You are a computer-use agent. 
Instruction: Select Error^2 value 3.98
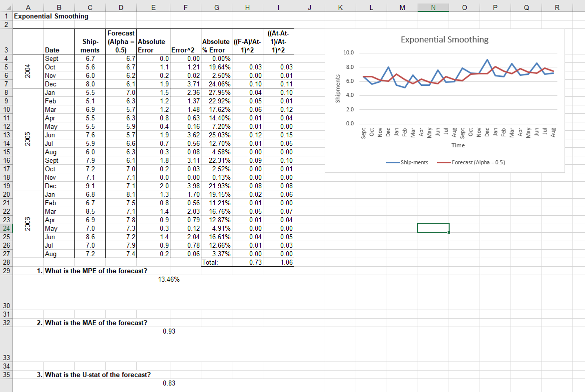[185, 186]
